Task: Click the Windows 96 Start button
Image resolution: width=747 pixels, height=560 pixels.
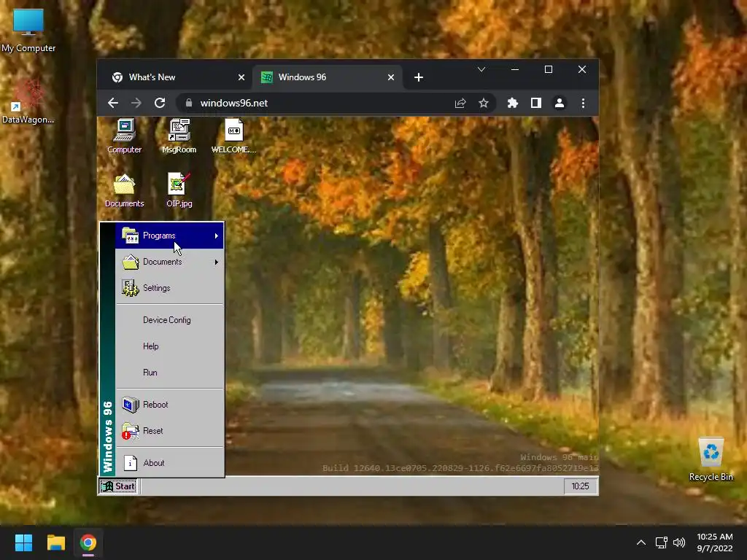Action: point(118,486)
